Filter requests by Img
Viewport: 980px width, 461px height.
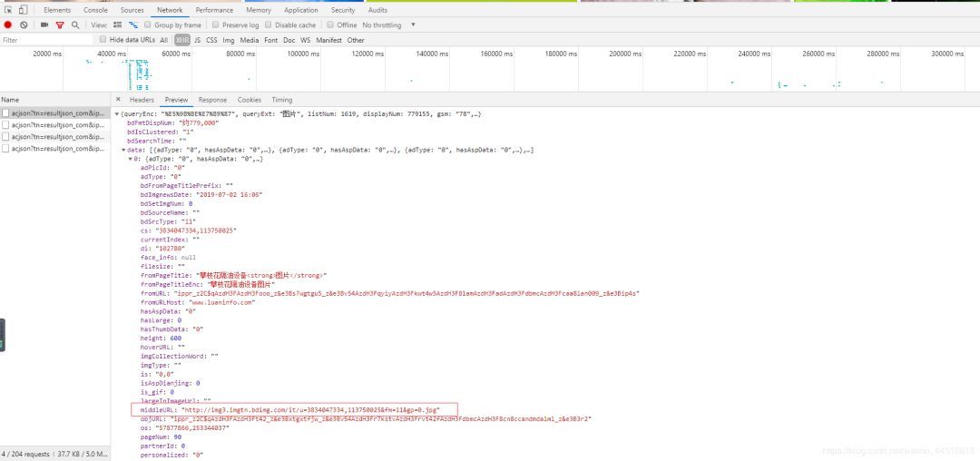pyautogui.click(x=229, y=40)
